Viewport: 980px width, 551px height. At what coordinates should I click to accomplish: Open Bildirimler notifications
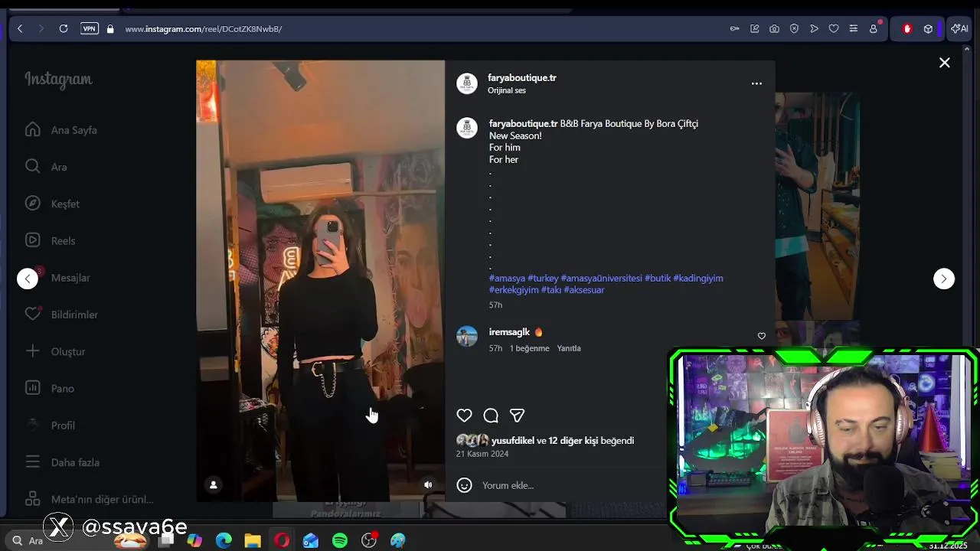click(x=61, y=315)
